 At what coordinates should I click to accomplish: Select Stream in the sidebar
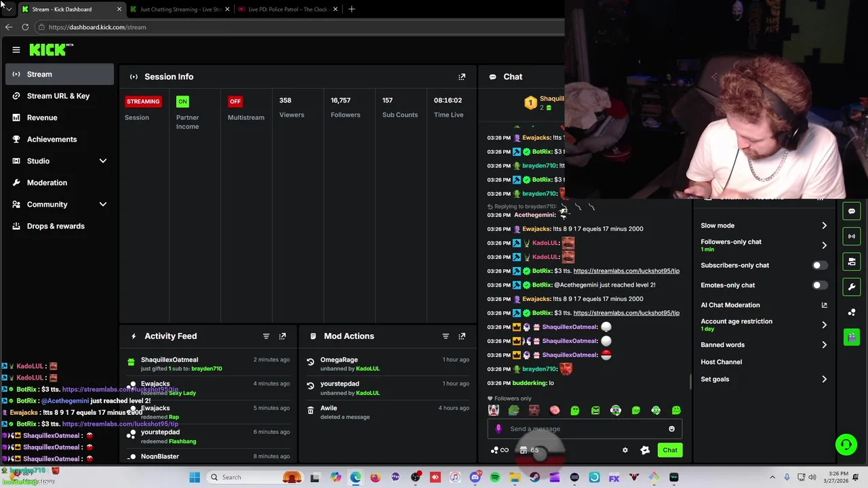pos(60,74)
